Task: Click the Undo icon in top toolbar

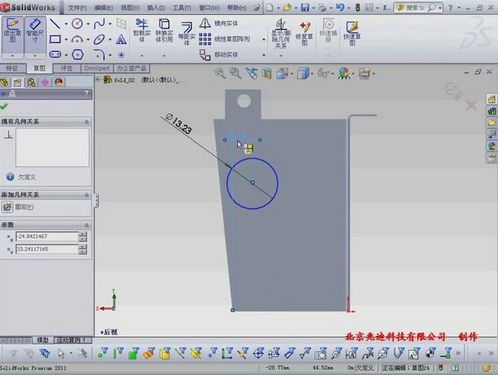Action: tap(340, 7)
